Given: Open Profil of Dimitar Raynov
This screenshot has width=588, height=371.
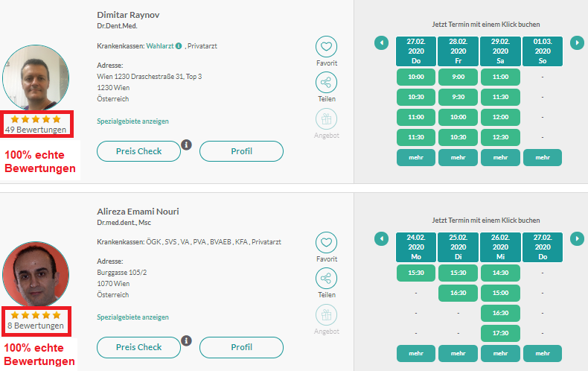Looking at the screenshot, I should [x=241, y=151].
